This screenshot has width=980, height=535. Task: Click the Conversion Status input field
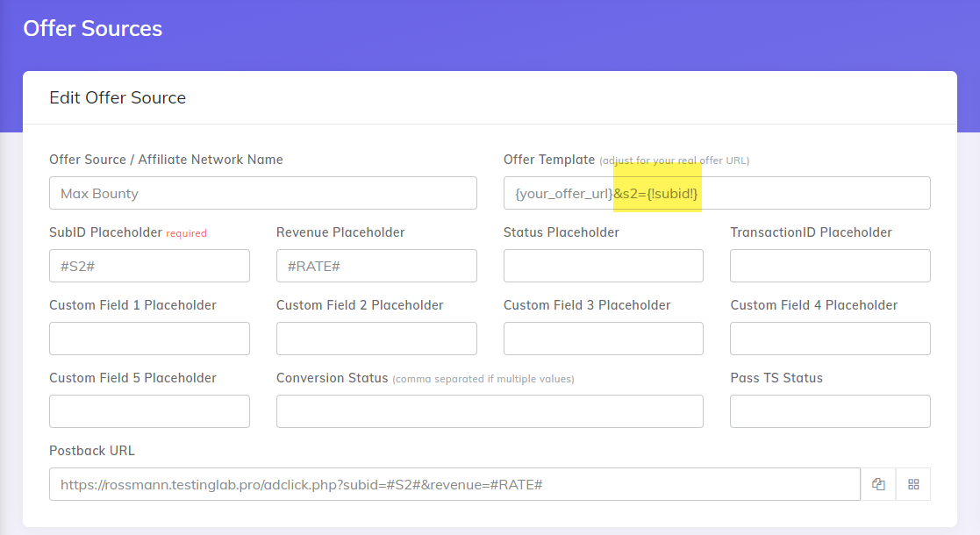[x=490, y=410]
